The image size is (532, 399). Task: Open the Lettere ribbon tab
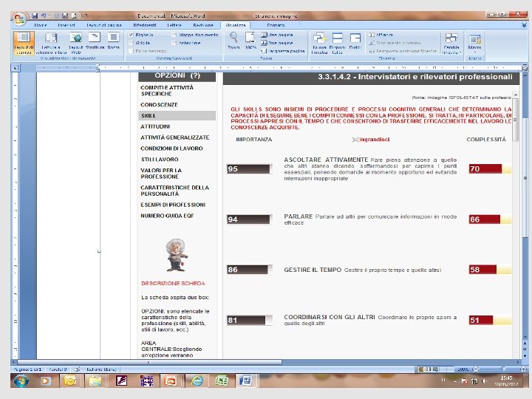click(x=174, y=25)
